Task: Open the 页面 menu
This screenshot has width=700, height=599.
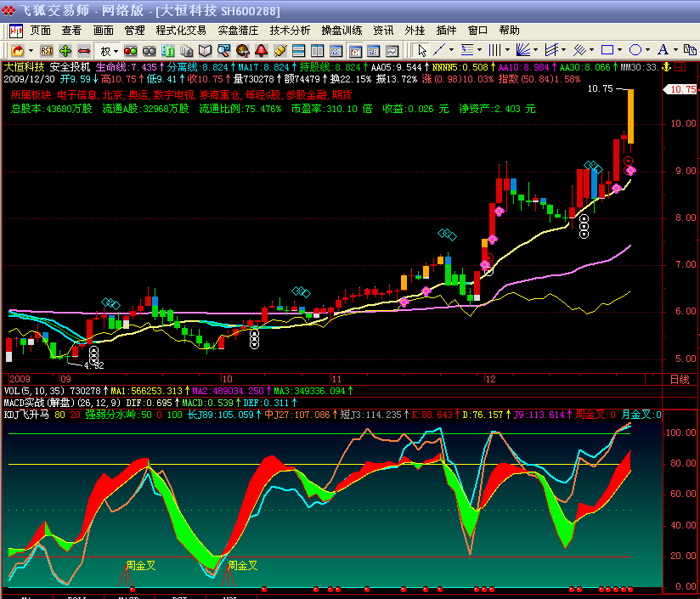Action: (41, 31)
